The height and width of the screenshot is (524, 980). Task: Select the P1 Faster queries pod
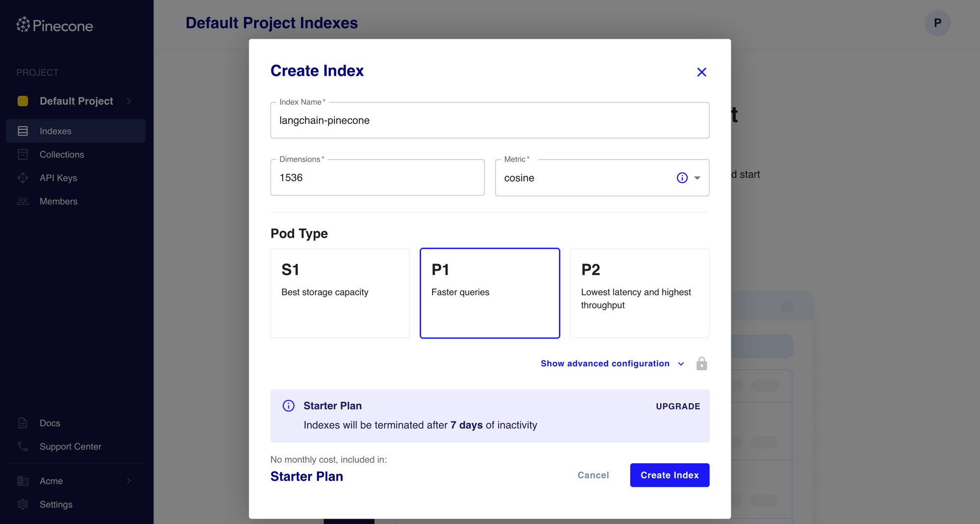(490, 293)
